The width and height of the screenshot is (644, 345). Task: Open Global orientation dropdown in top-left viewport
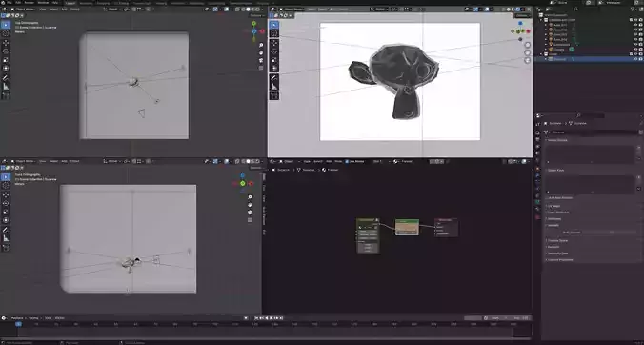coord(113,9)
